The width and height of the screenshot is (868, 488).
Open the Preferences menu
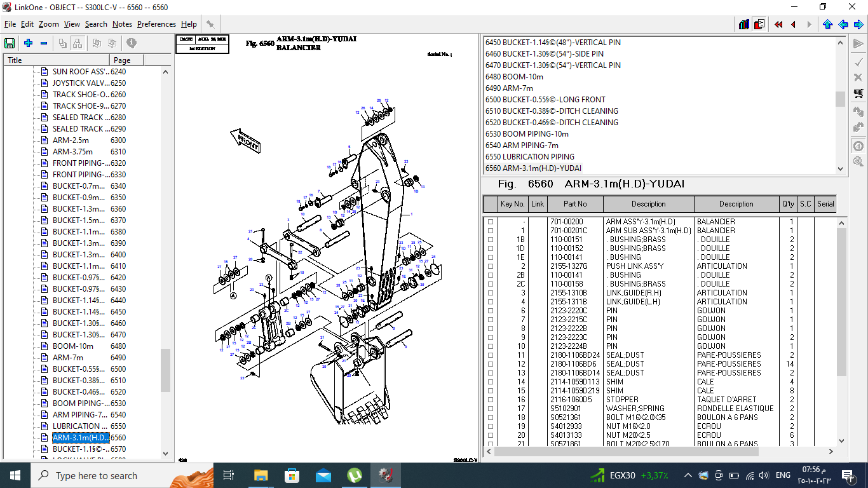click(x=156, y=24)
